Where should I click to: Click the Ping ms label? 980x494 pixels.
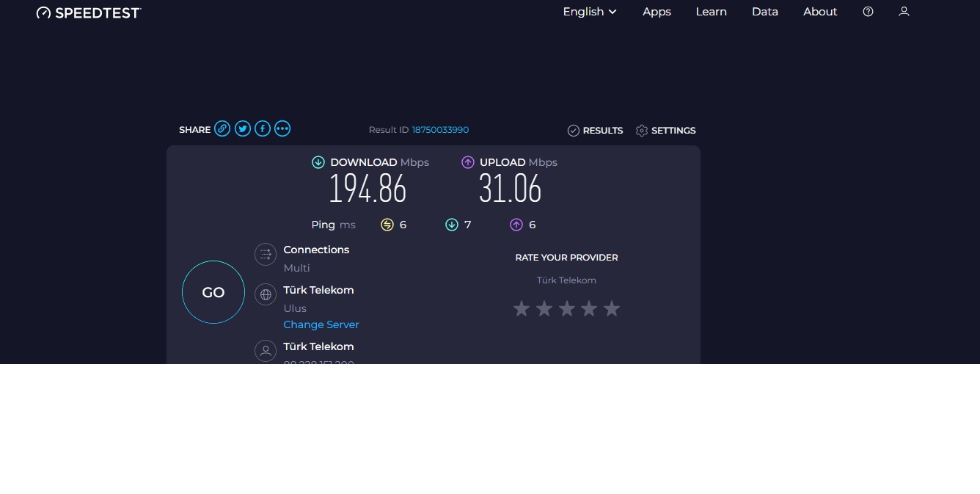tap(334, 225)
